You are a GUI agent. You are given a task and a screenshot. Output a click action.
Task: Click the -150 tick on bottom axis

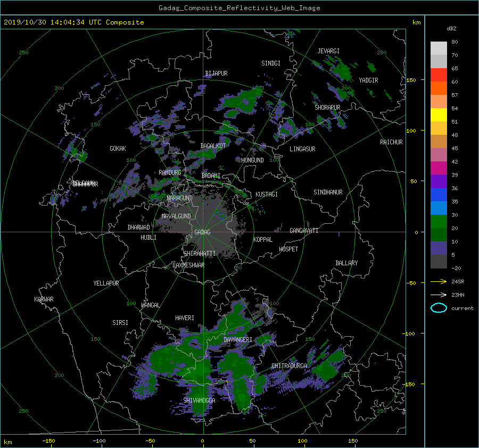coord(48,441)
